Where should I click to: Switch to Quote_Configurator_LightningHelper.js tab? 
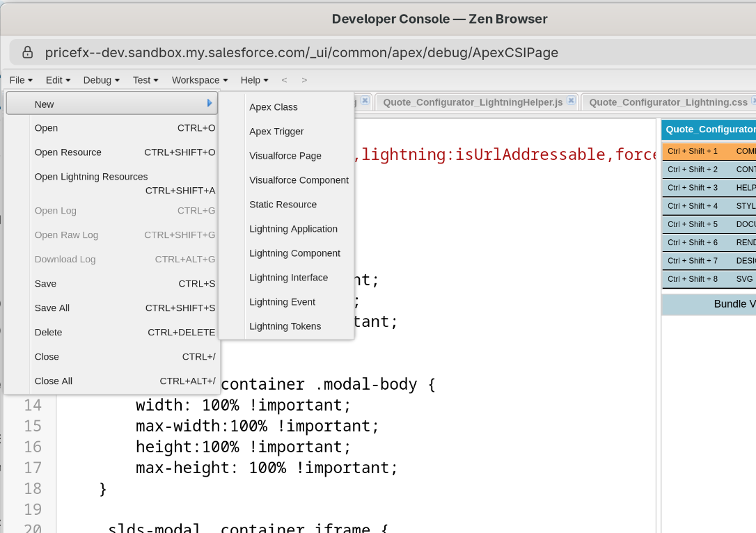tap(473, 102)
